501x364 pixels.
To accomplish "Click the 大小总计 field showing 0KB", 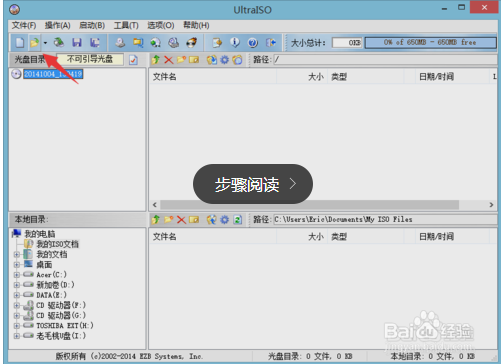I will [347, 43].
